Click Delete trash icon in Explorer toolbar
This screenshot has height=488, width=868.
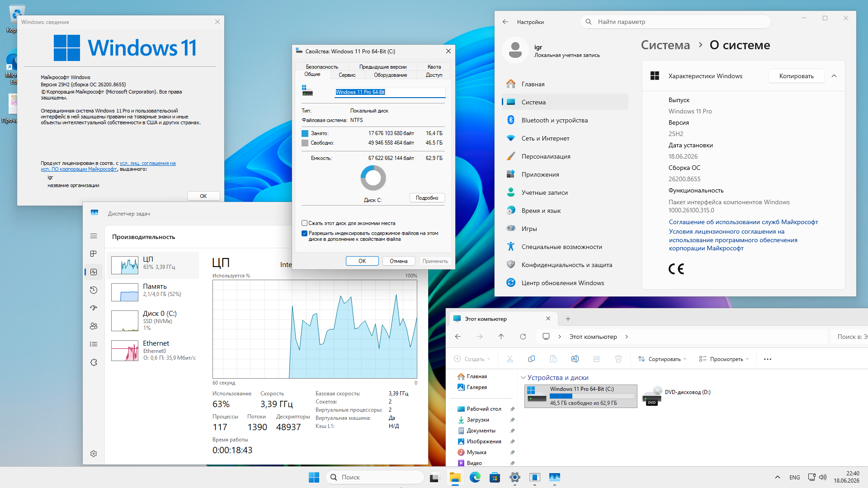(x=618, y=359)
